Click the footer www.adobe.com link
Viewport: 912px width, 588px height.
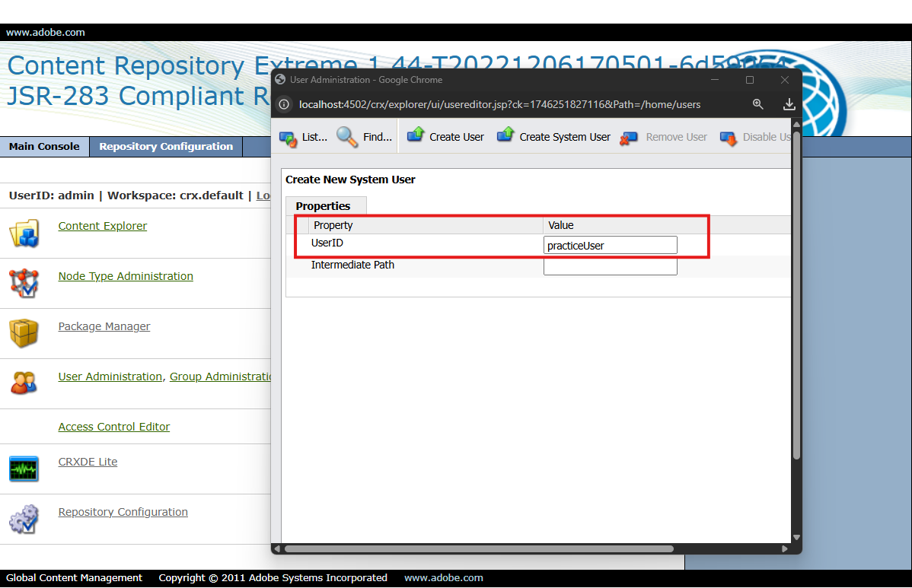[x=444, y=577]
